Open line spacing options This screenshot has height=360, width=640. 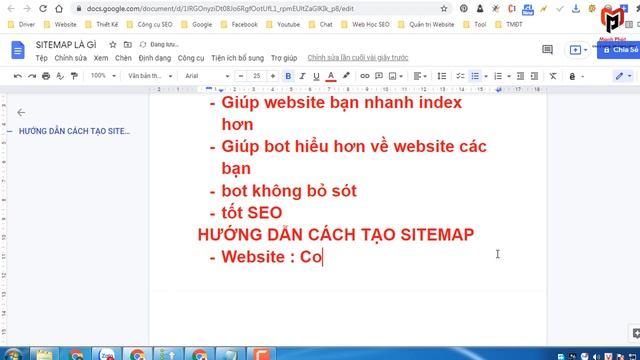[x=442, y=76]
